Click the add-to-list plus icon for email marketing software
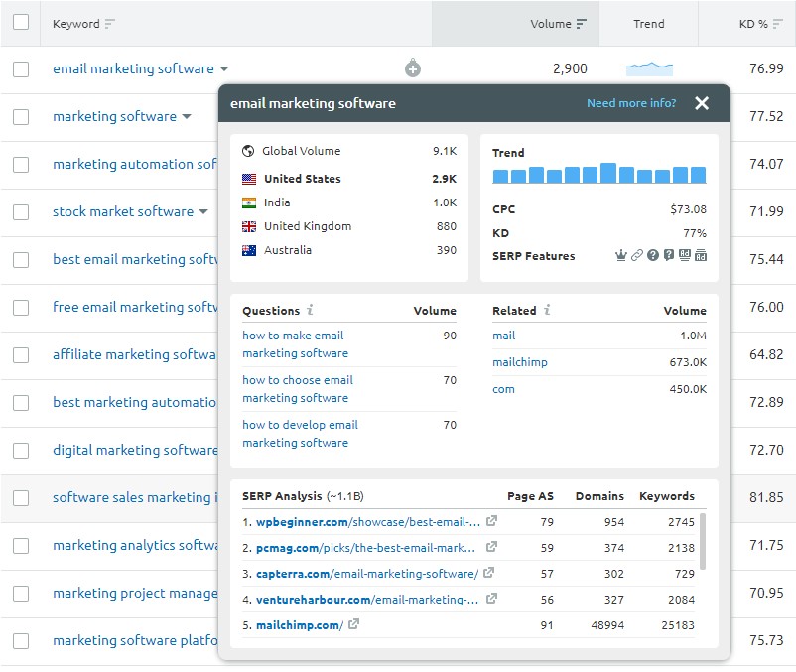This screenshot has height=672, width=796. pyautogui.click(x=413, y=68)
